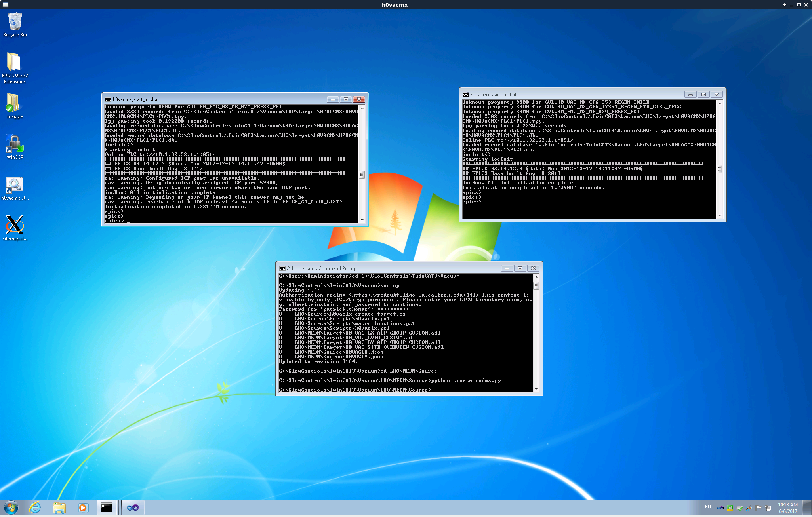Click scroll-down arrow in right ioc.bat window

[x=719, y=215]
